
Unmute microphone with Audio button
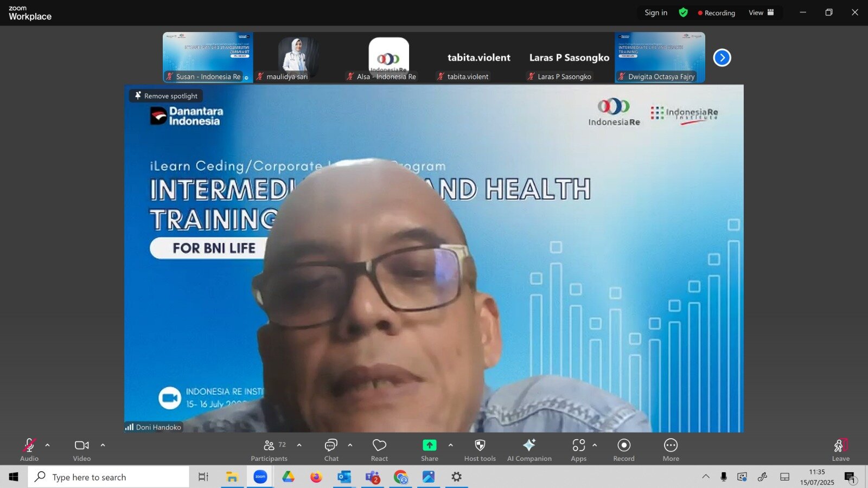29,450
